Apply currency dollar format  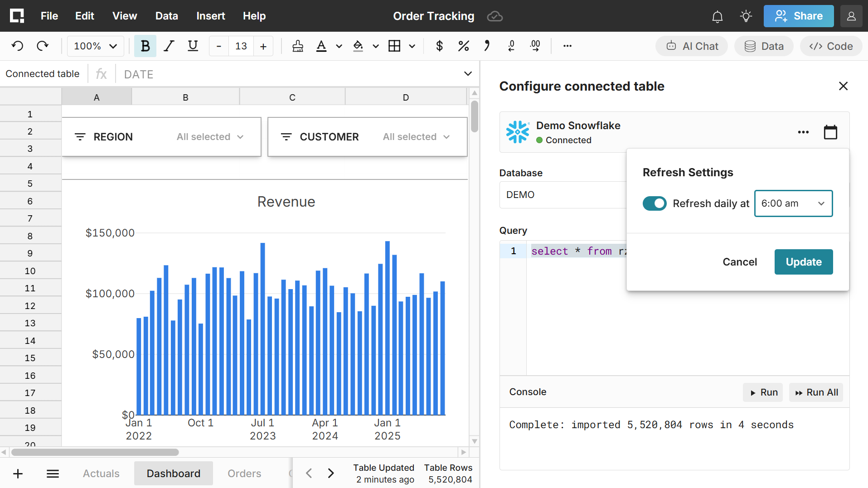pyautogui.click(x=439, y=46)
